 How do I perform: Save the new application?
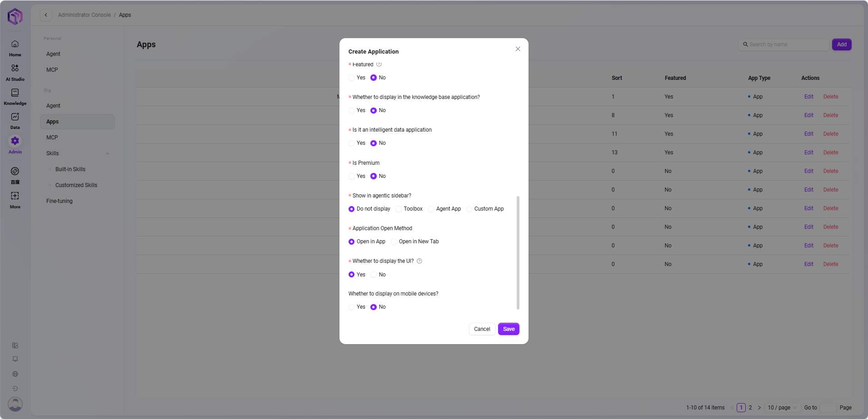point(509,329)
